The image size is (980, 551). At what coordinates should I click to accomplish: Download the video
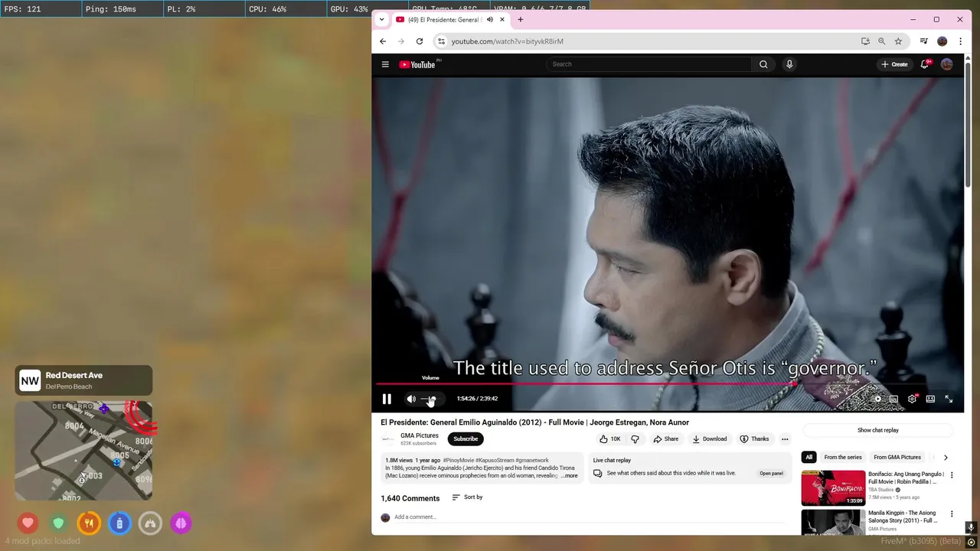[x=710, y=439]
